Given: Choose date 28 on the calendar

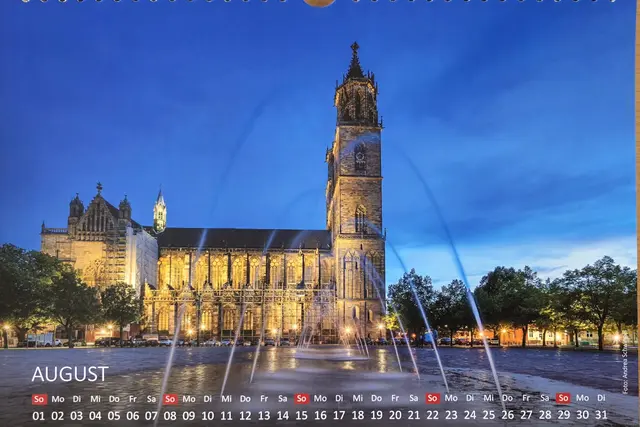Looking at the screenshot, I should [545, 415].
